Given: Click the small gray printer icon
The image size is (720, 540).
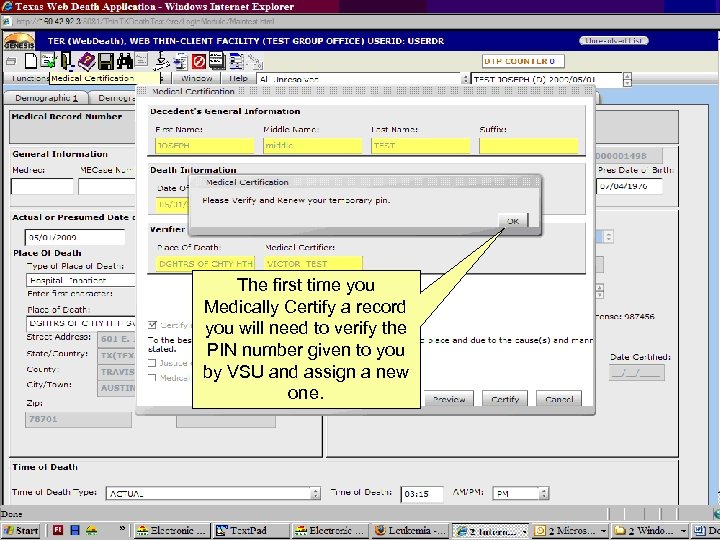Looking at the screenshot, I should (x=11, y=61).
